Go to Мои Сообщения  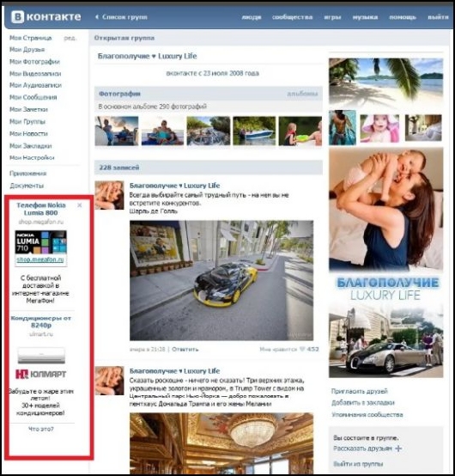33,97
